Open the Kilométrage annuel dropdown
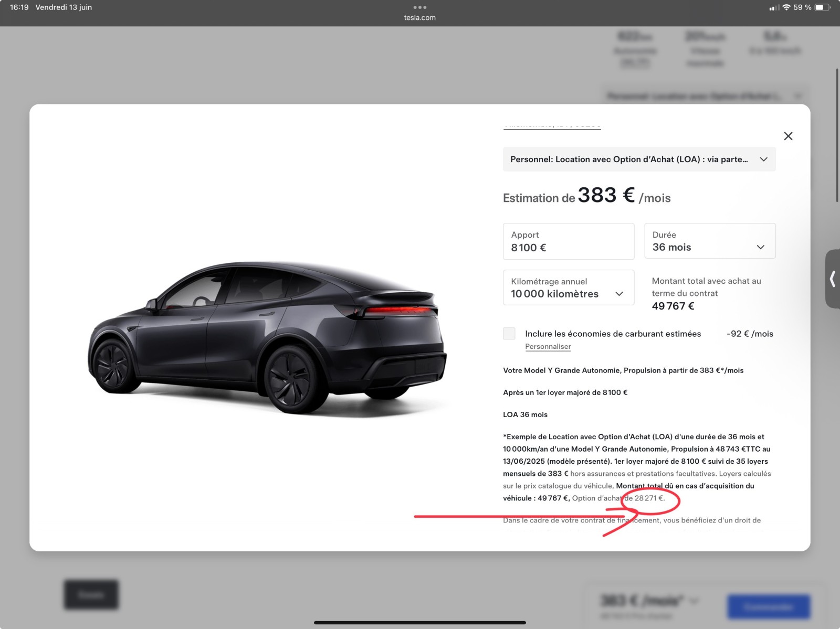Viewport: 840px width, 629px height. (569, 287)
